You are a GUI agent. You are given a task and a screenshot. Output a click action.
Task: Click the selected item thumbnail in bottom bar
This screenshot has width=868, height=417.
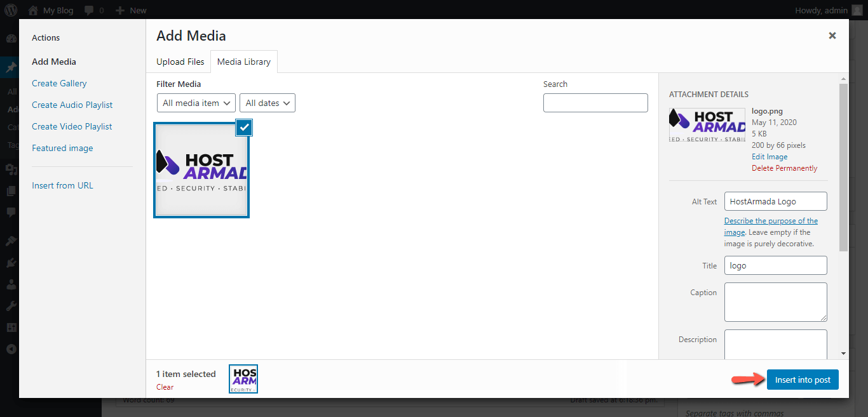pos(243,379)
